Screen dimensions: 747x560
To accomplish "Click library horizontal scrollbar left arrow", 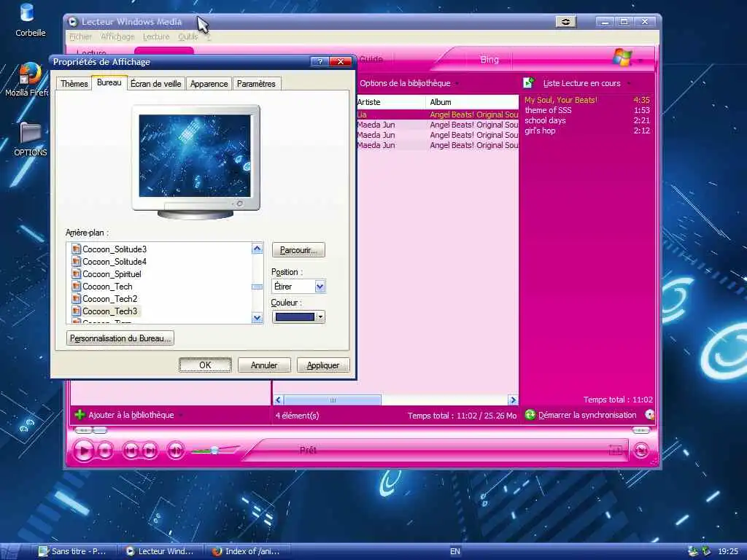I will 279,400.
